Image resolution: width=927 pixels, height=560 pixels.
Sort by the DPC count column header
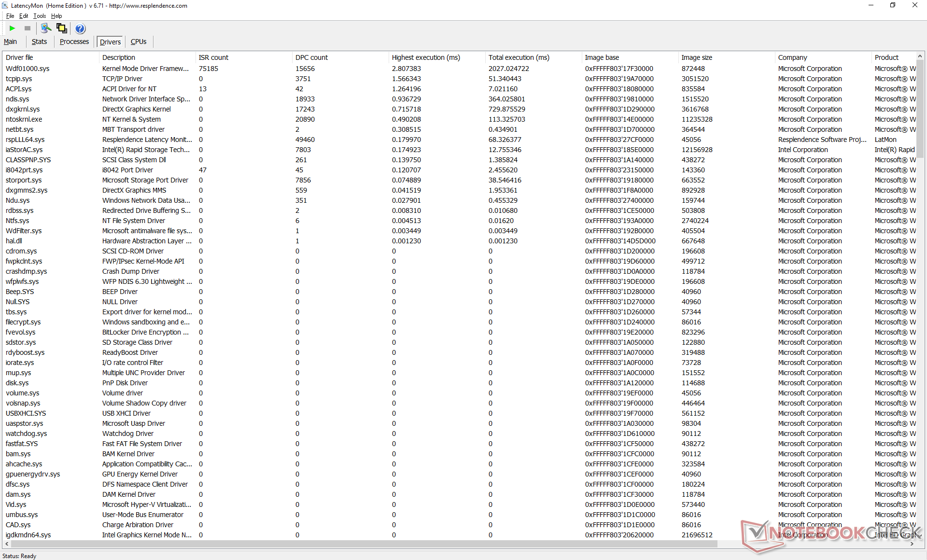click(x=311, y=57)
